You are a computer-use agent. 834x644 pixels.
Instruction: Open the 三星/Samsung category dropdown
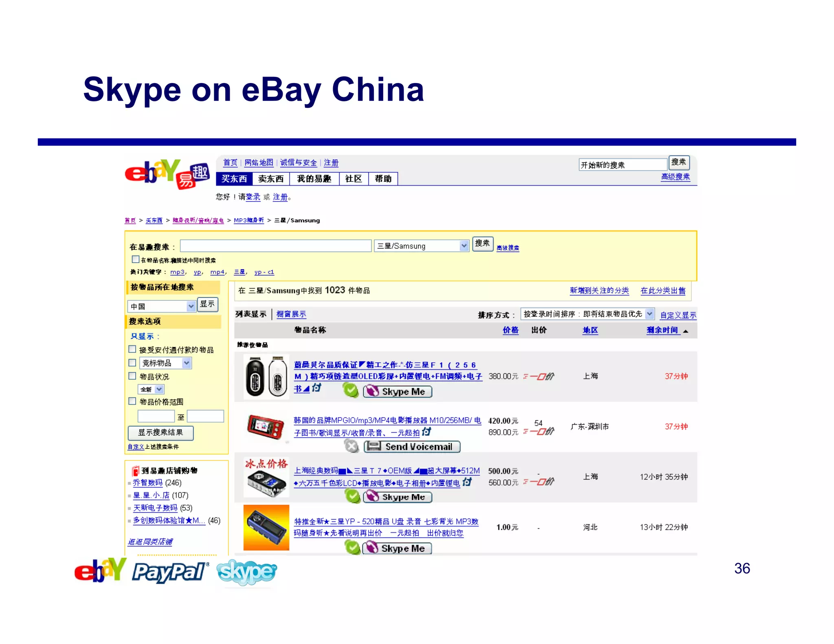pyautogui.click(x=464, y=245)
